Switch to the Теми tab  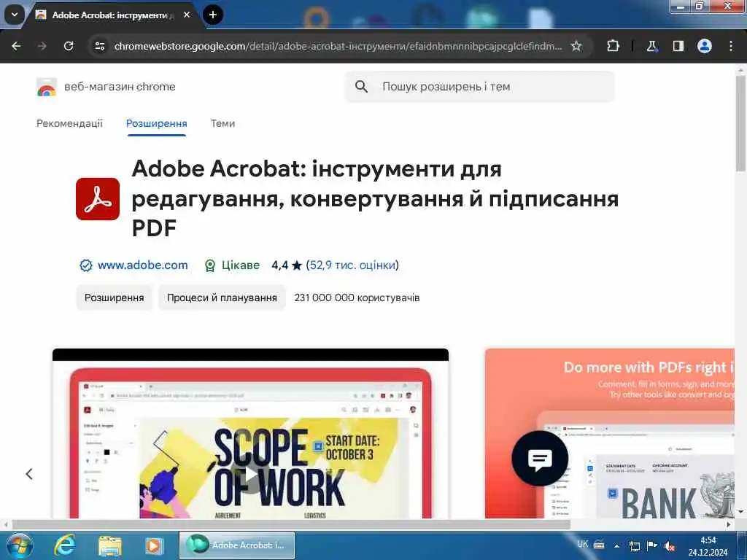[x=222, y=123]
